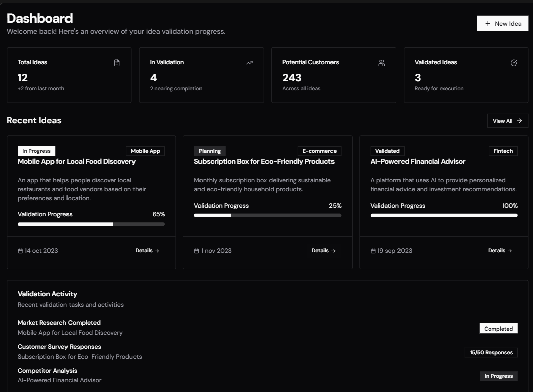Select AI-Powered Financial Advisor card title
The width and height of the screenshot is (533, 392).
pos(418,162)
